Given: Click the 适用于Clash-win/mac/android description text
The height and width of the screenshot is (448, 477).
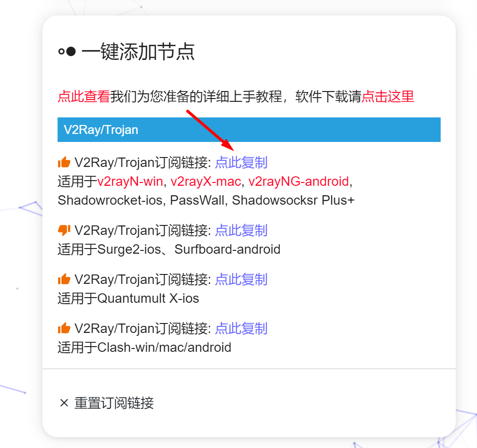Looking at the screenshot, I should 144,348.
